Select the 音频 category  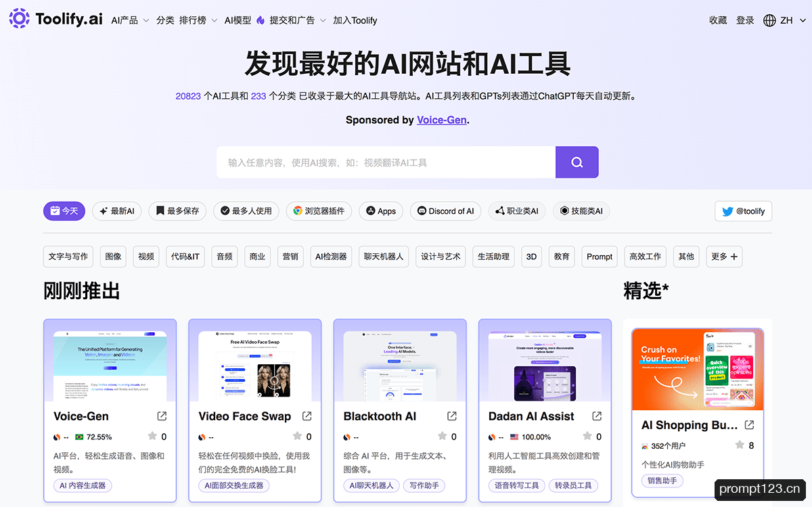225,257
